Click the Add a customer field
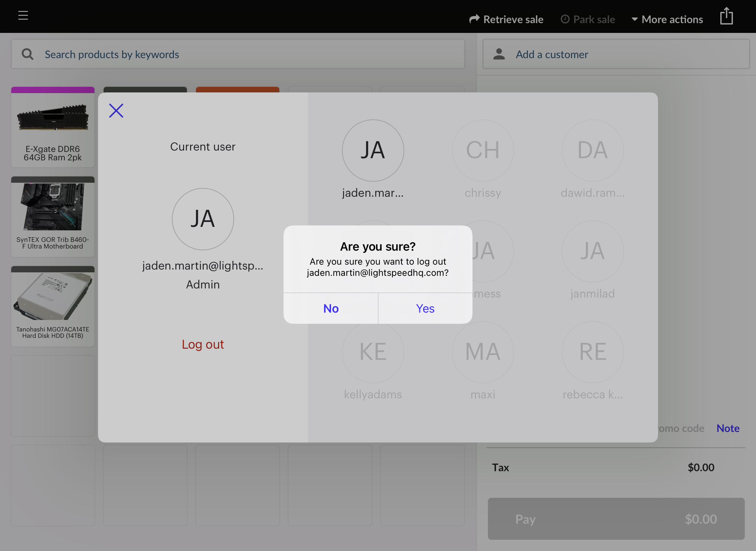This screenshot has width=756, height=551. pyautogui.click(x=616, y=54)
